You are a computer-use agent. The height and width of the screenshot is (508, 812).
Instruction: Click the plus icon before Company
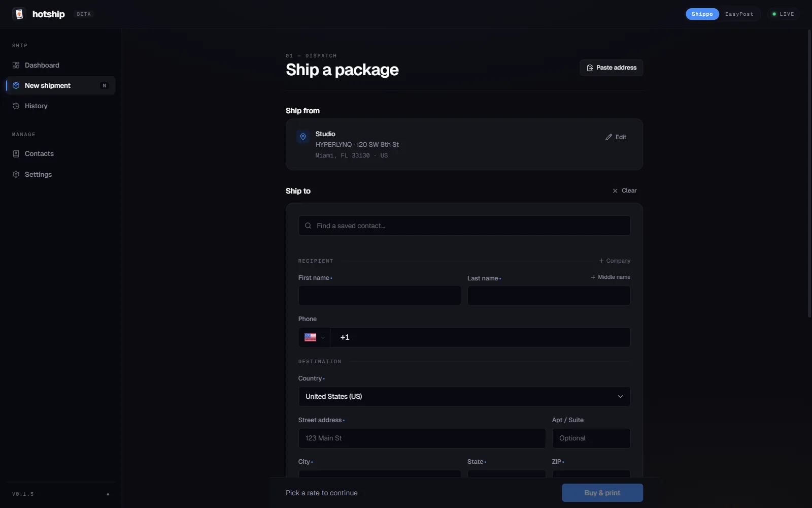click(601, 261)
